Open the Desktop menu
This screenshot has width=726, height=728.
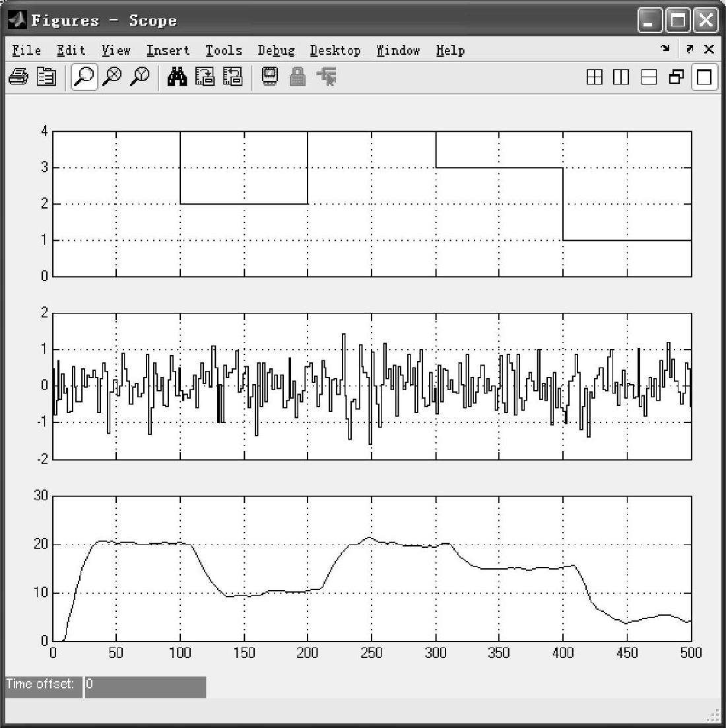335,51
